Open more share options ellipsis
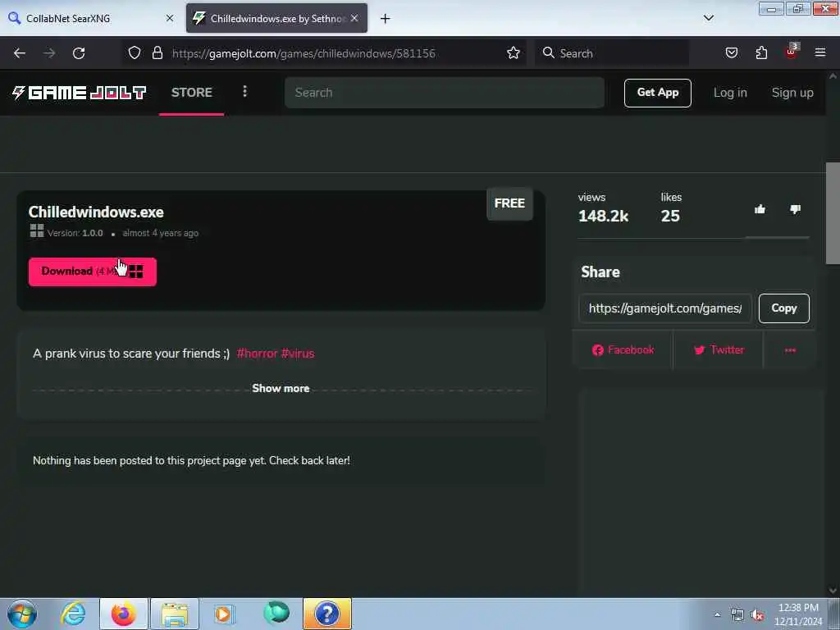 click(x=790, y=350)
